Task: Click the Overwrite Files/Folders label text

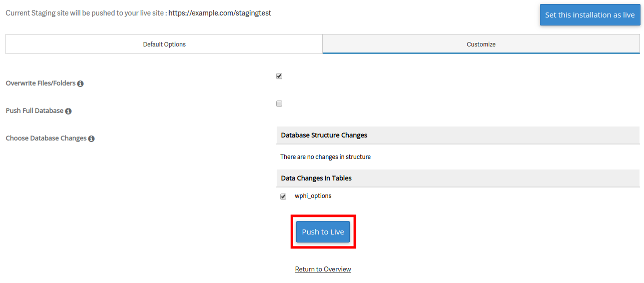Action: [41, 83]
